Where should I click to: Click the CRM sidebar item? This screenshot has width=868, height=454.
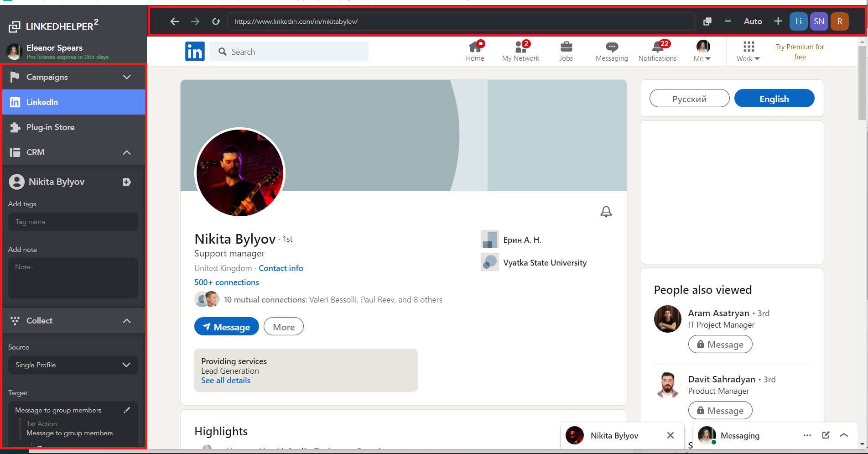point(74,152)
